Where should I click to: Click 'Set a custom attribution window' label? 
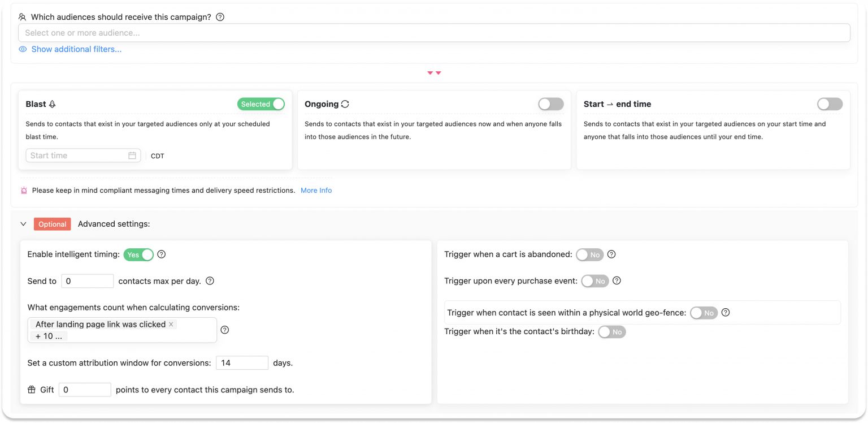(119, 363)
